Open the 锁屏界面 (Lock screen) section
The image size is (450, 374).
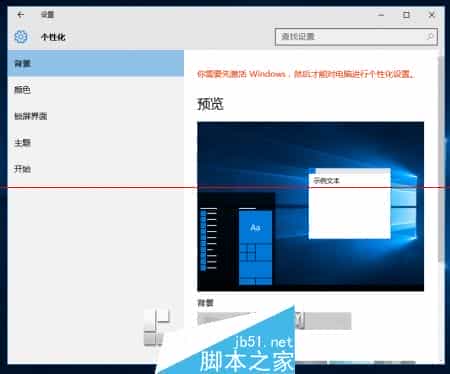[96, 116]
